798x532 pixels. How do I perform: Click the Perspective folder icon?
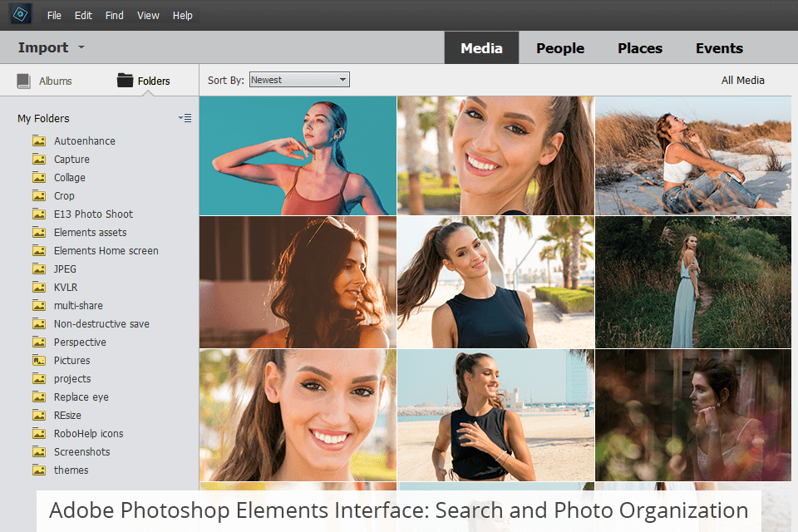point(39,342)
